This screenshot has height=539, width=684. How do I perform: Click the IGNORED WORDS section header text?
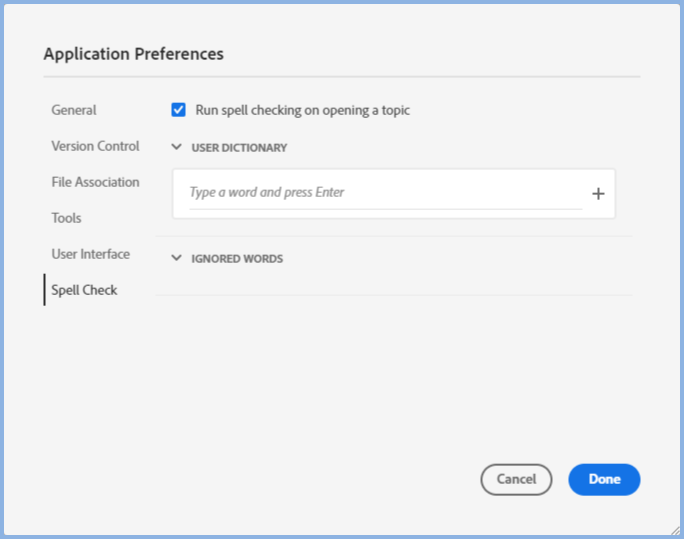(237, 259)
